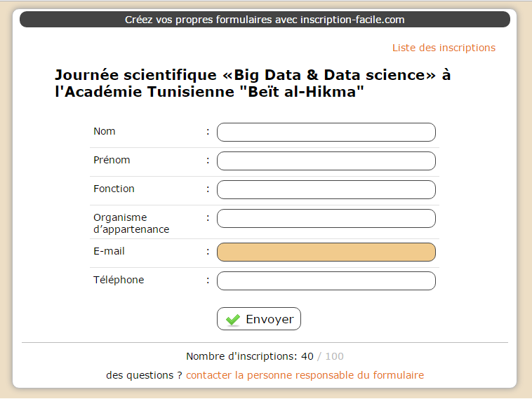Select the Fonction label
This screenshot has height=399, width=532.
114,189
